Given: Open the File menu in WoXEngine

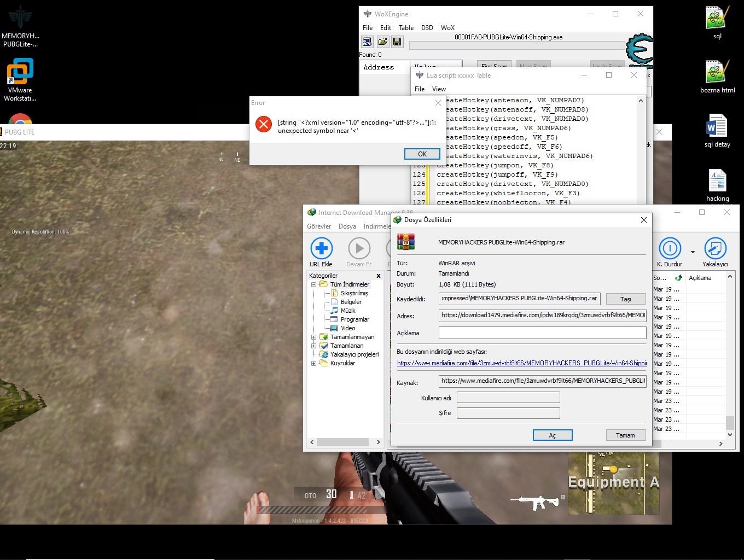Looking at the screenshot, I should [368, 28].
